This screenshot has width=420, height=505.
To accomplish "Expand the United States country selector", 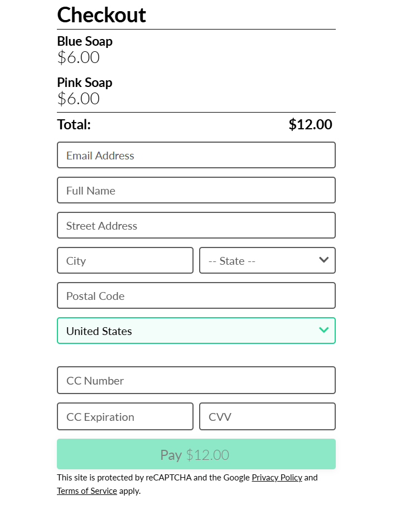I will 196,331.
